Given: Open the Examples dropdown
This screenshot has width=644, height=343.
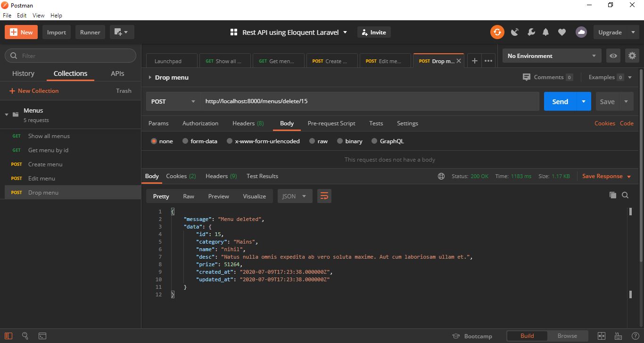Looking at the screenshot, I should tap(610, 77).
